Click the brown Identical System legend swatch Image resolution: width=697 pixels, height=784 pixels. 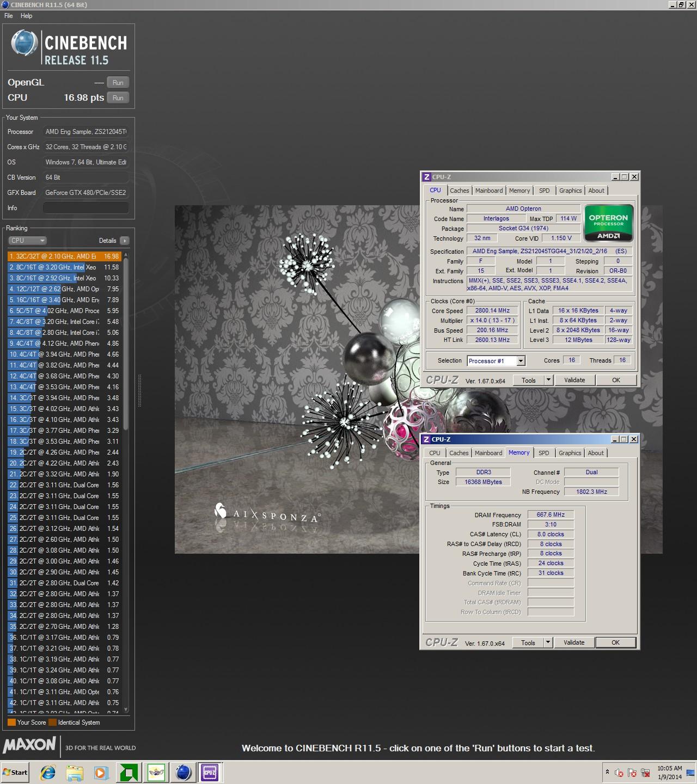[x=52, y=722]
